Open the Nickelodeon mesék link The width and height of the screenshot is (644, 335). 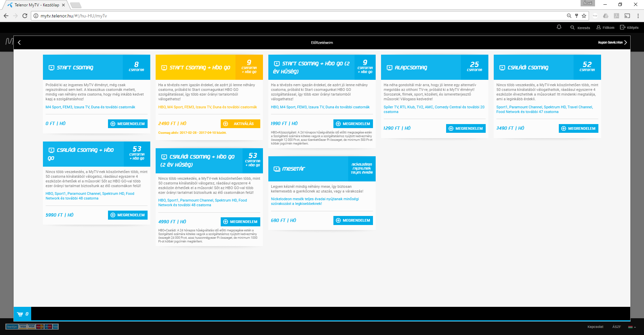coord(315,202)
